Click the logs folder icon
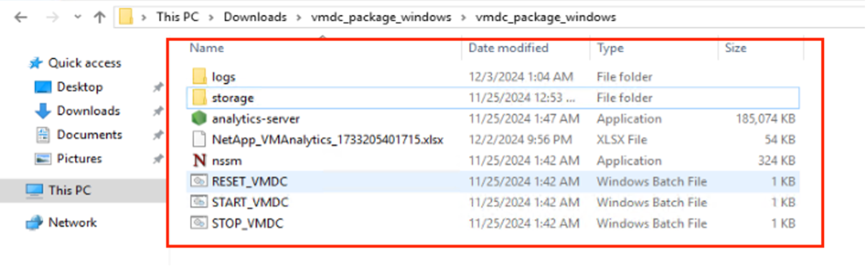The image size is (868, 268). 199,77
